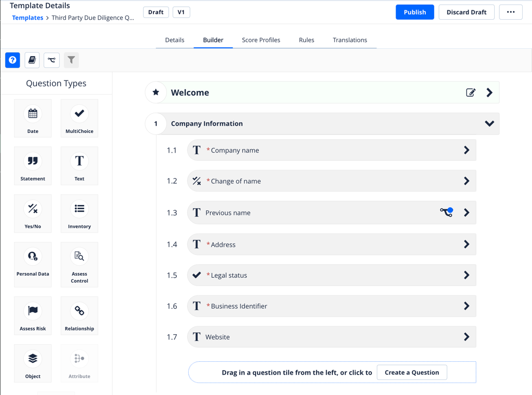532x395 pixels.
Task: Pick the Relationship link tile
Action: (x=79, y=315)
